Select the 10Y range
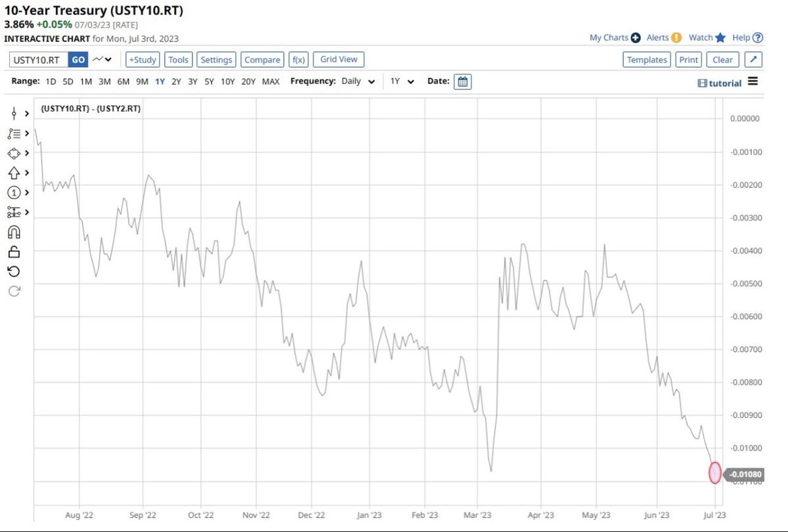Screen dimensions: 788x532 point(228,81)
